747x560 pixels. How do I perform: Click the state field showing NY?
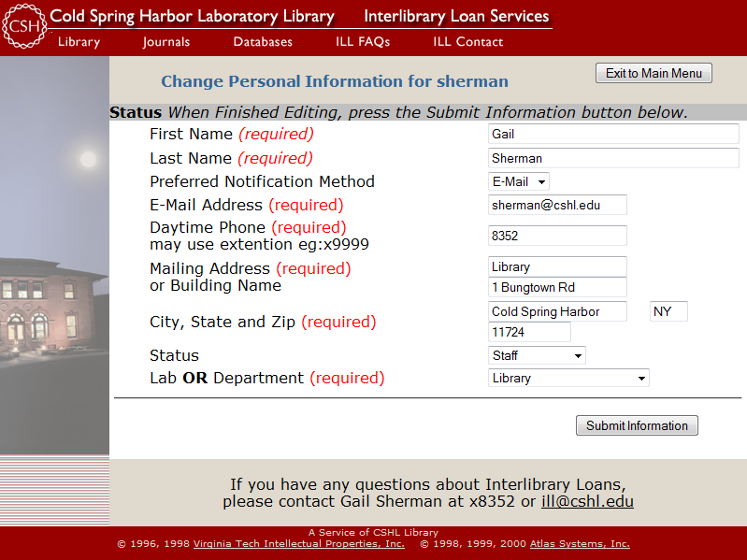668,311
